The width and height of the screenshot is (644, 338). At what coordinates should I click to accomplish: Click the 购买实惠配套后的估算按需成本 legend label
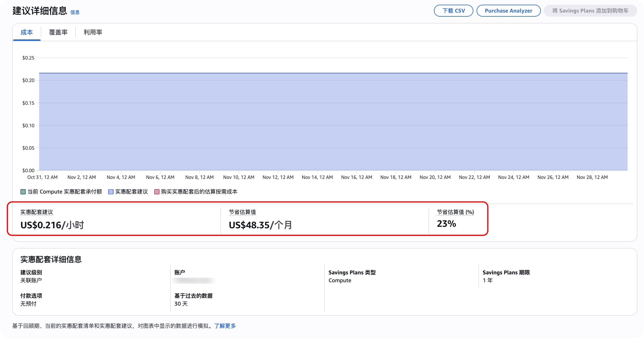pyautogui.click(x=199, y=192)
